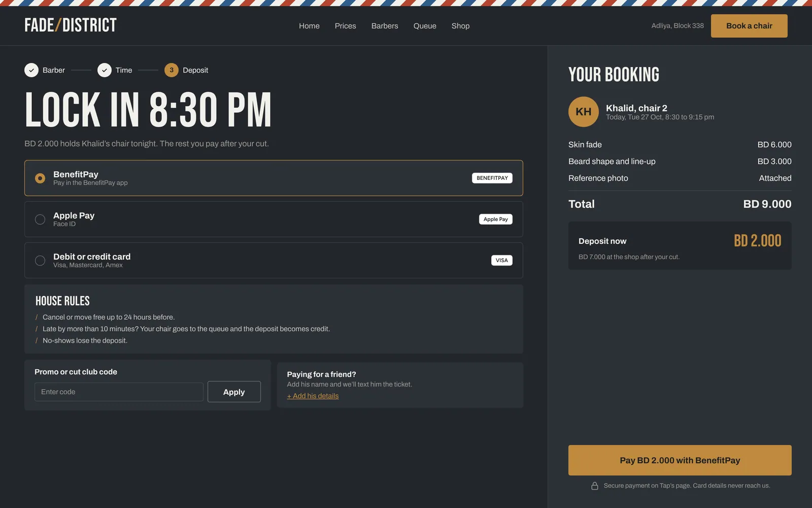
Task: Click the Adliya, Block 338 location
Action: click(678, 26)
